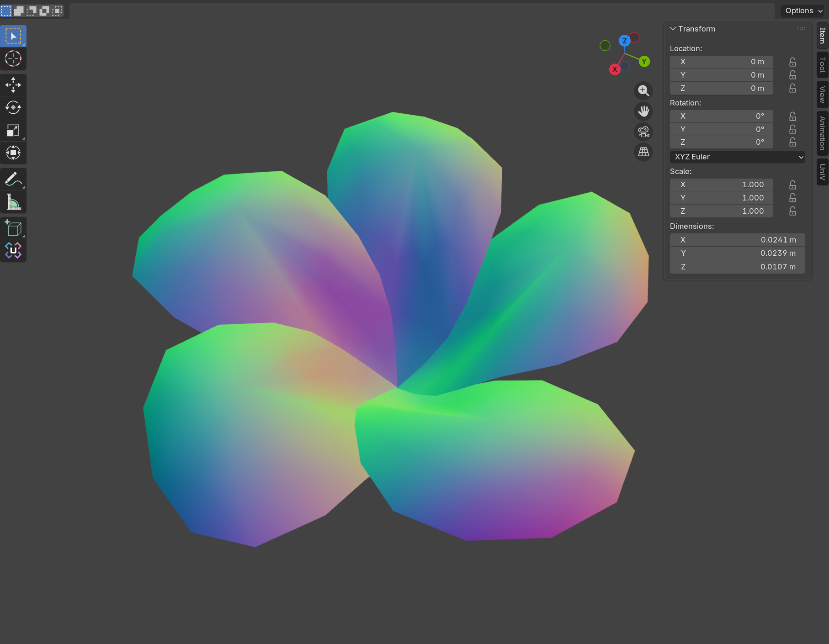Screen dimensions: 829x644
Task: Click the green Y axis gizmo handle
Action: 644,62
